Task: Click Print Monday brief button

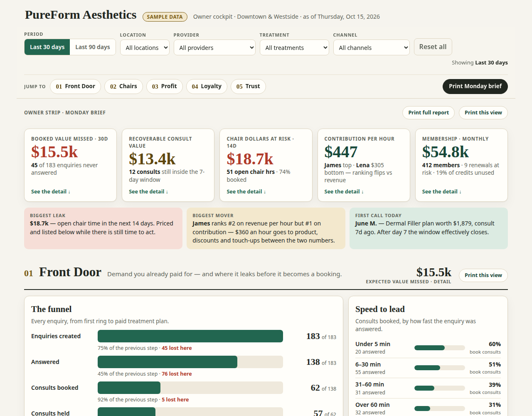Action: 475,87
